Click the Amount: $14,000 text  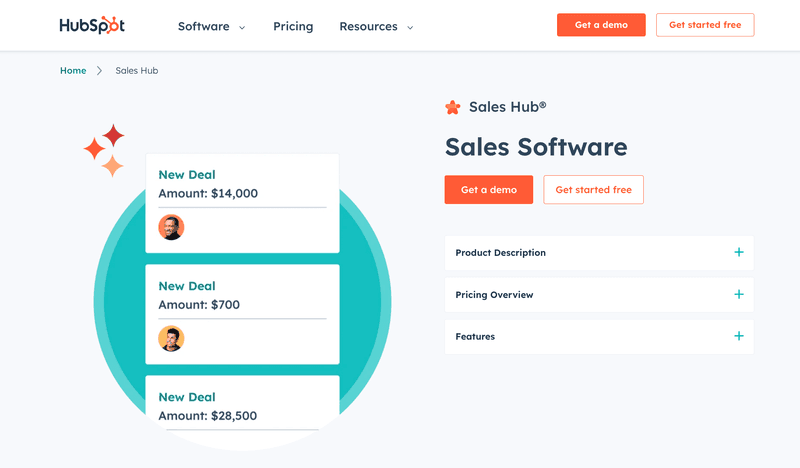[208, 193]
